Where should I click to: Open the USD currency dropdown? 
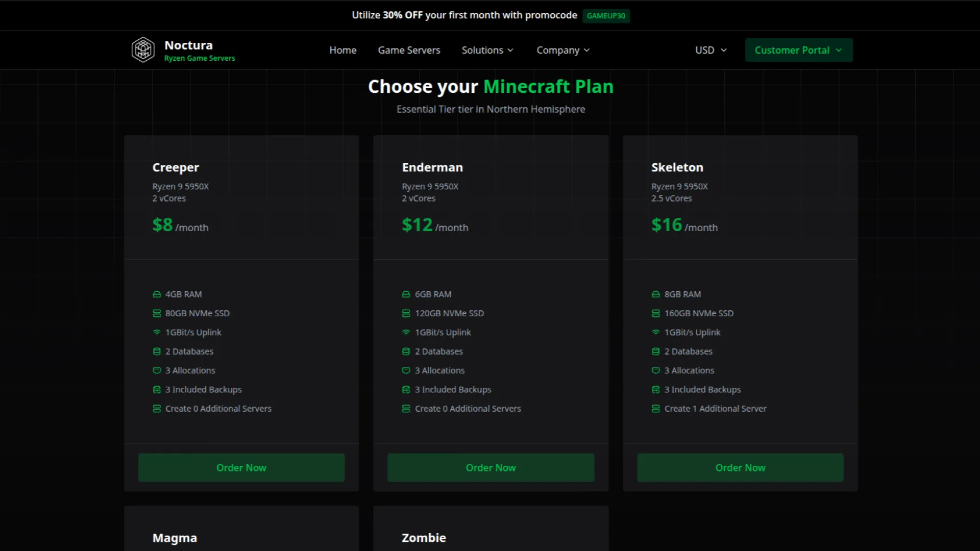pyautogui.click(x=710, y=50)
